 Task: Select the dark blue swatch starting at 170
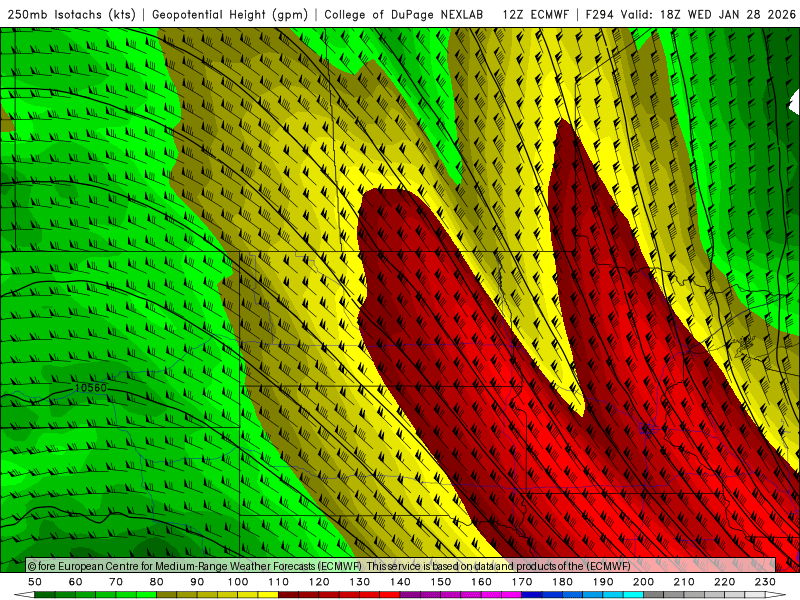[x=532, y=595]
